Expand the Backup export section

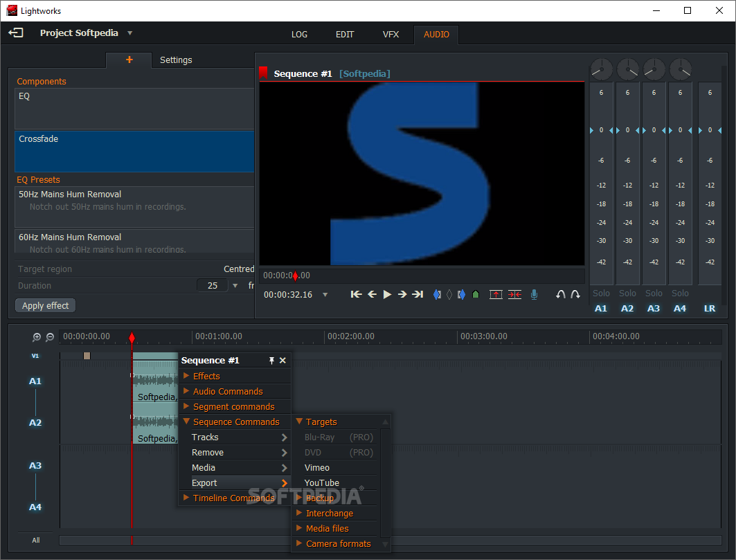336,498
